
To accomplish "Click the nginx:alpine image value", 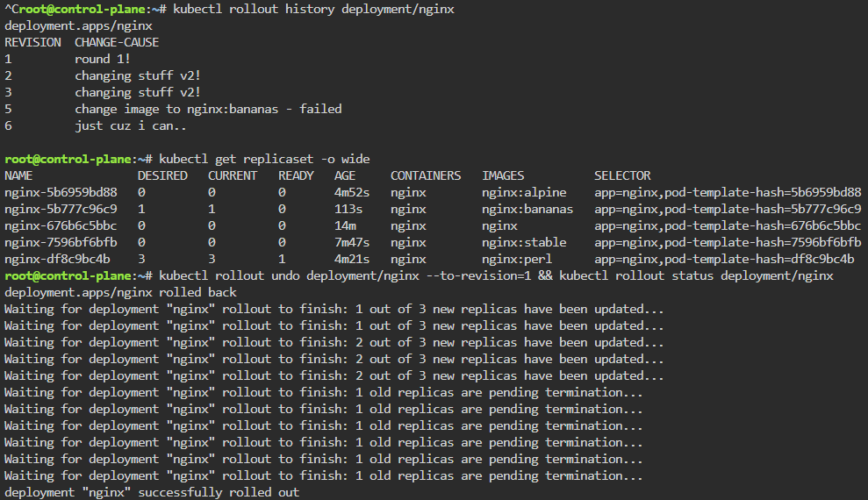I will tap(524, 192).
